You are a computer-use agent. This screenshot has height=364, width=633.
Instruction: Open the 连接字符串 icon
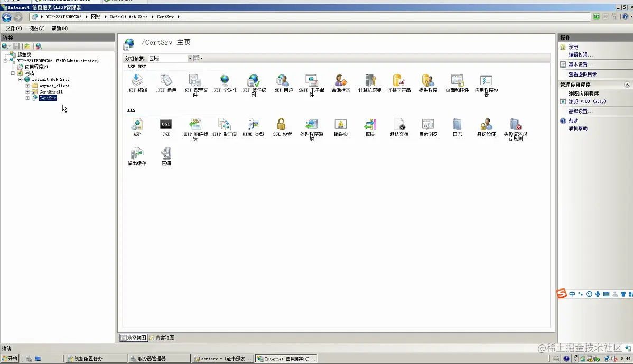[x=399, y=83]
